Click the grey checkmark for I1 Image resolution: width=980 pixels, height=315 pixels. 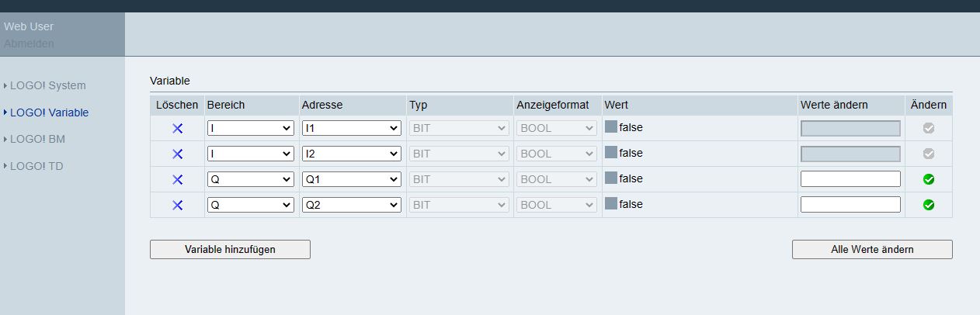point(929,129)
